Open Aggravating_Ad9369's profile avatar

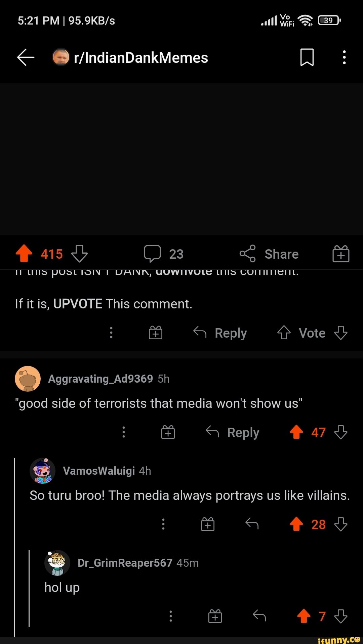click(28, 379)
